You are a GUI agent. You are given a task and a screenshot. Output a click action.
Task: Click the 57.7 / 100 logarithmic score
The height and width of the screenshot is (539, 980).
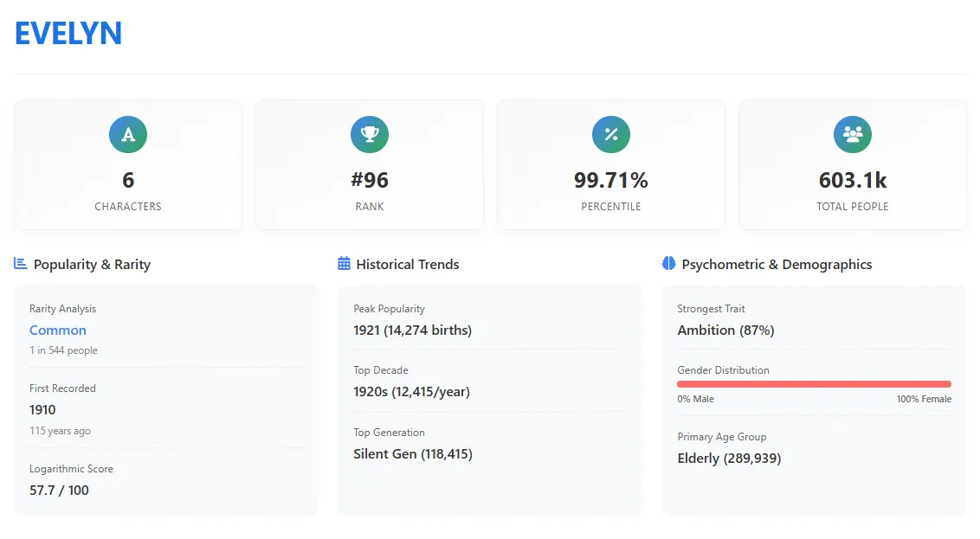click(59, 490)
